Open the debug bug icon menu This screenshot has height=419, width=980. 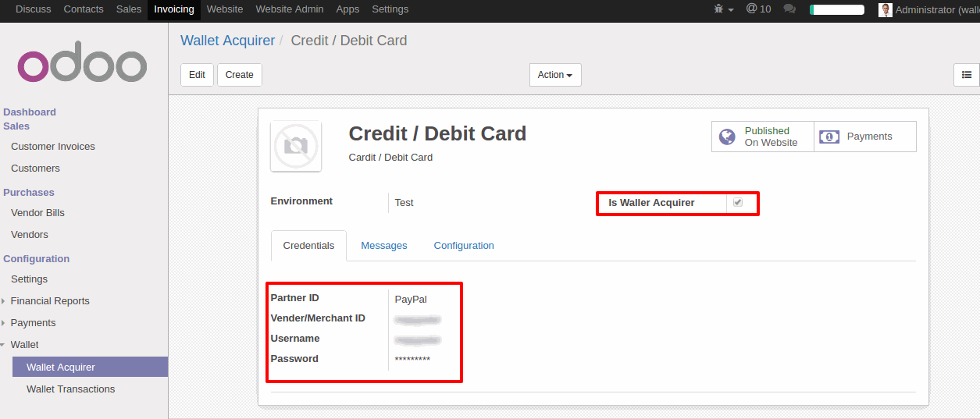click(x=723, y=9)
